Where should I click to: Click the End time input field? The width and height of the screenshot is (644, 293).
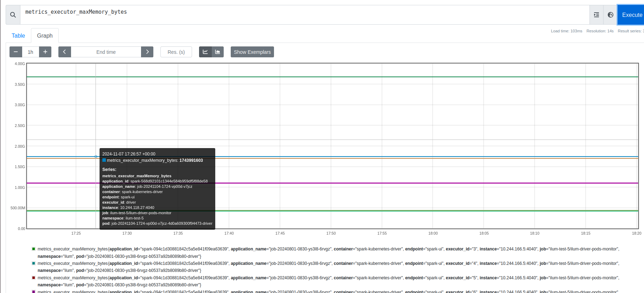[106, 52]
